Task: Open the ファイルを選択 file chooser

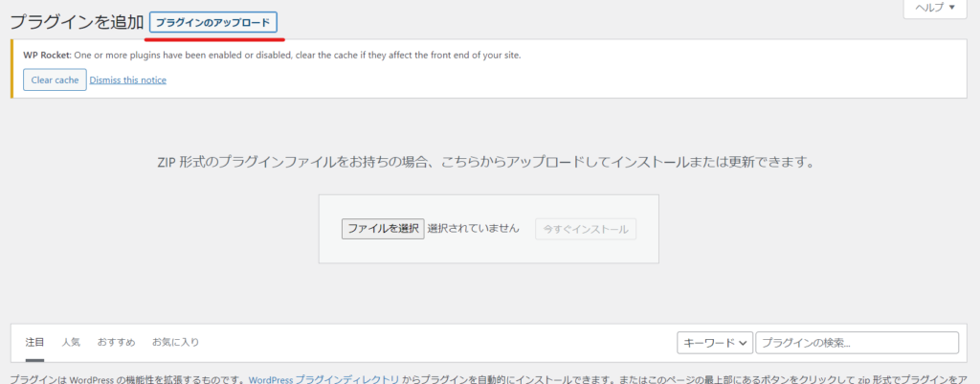Action: [382, 229]
